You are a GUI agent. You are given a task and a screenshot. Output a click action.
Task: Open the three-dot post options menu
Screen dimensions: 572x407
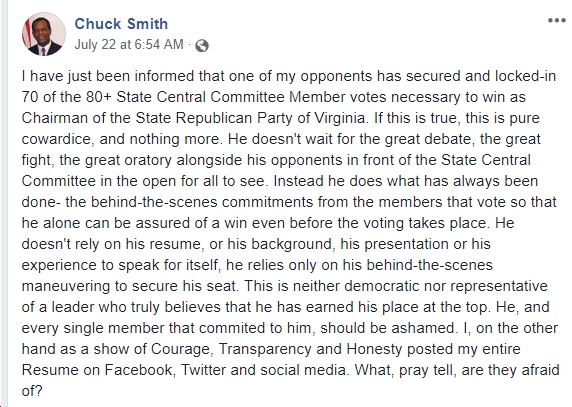557,20
